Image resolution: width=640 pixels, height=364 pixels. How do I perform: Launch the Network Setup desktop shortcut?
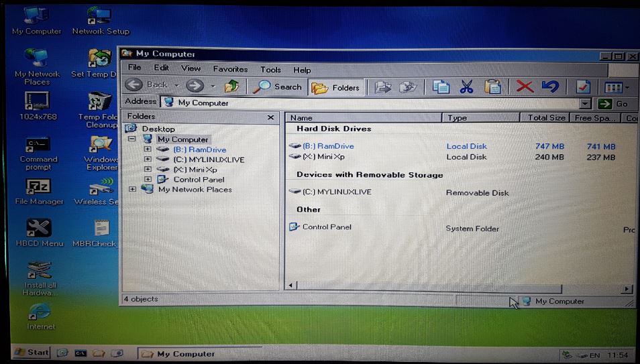click(x=101, y=21)
